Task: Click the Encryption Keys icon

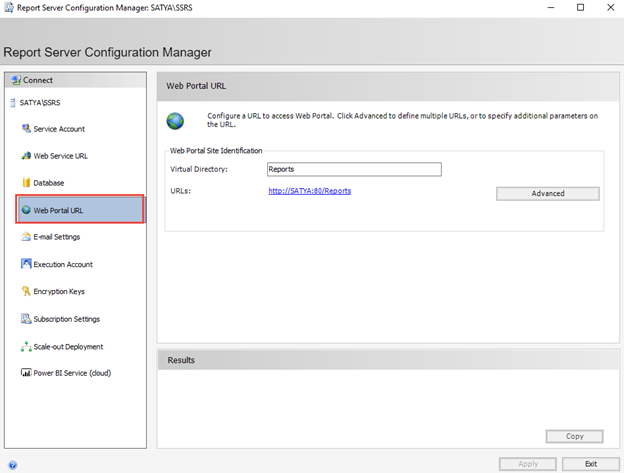Action: [26, 292]
